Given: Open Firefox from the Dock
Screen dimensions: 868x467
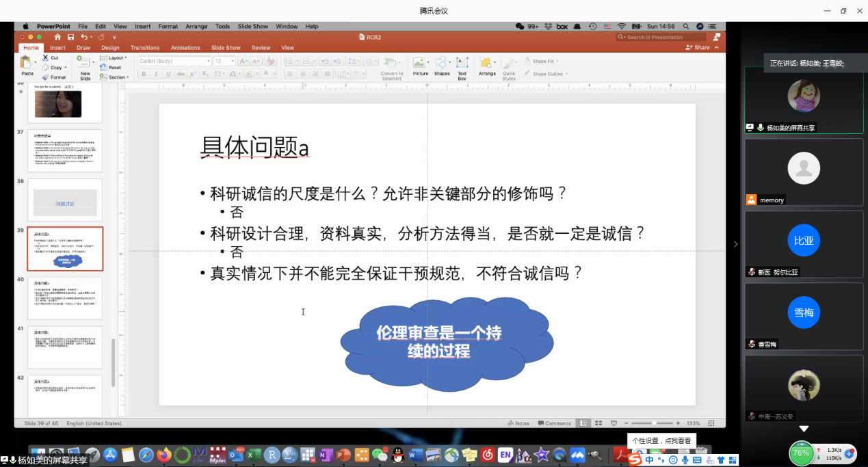Looking at the screenshot, I should 163,455.
